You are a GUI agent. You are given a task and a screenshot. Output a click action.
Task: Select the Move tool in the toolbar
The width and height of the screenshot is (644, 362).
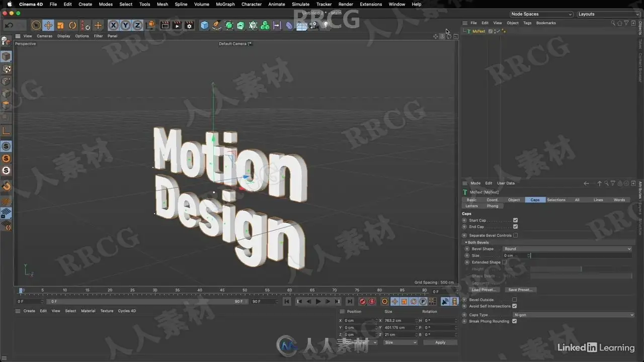click(x=48, y=25)
